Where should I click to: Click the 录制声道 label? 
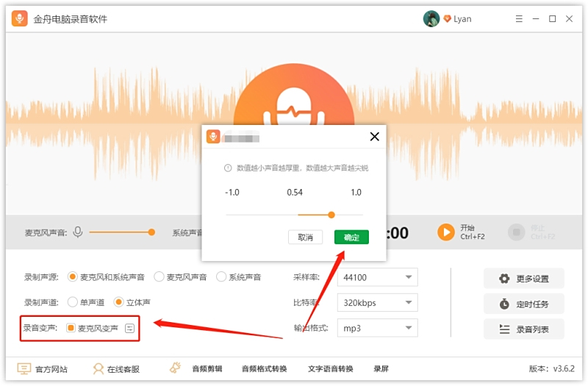coord(41,302)
